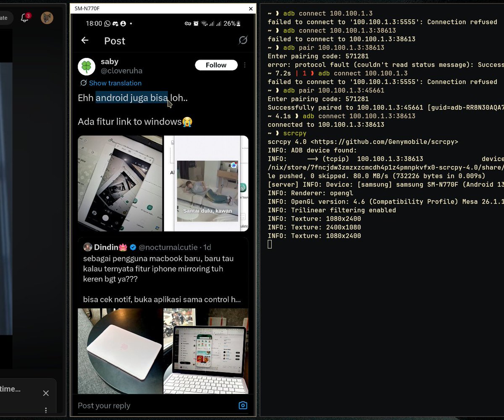Click the Show translation link
Viewport: 504px width, 420px height.
pos(111,83)
